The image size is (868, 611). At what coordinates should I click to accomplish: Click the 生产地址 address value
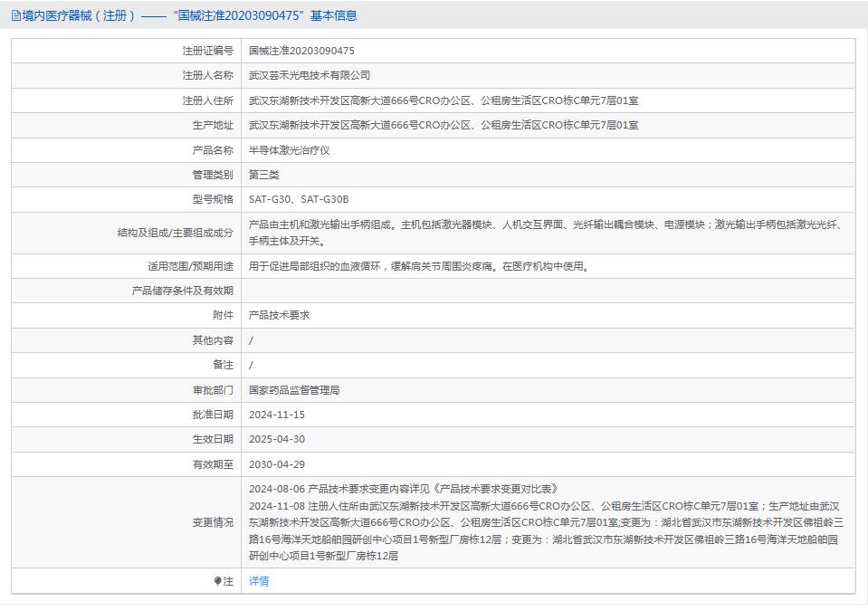coord(444,125)
